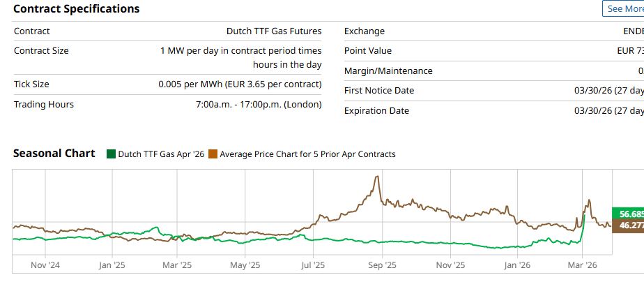Click the brown 46.277 price tag
The width and height of the screenshot is (644, 282).
click(628, 226)
